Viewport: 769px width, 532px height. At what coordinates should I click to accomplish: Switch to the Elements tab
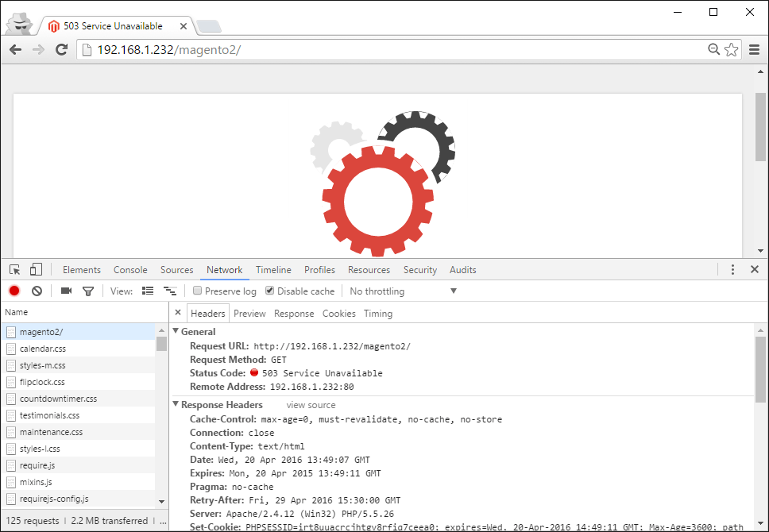(x=81, y=270)
